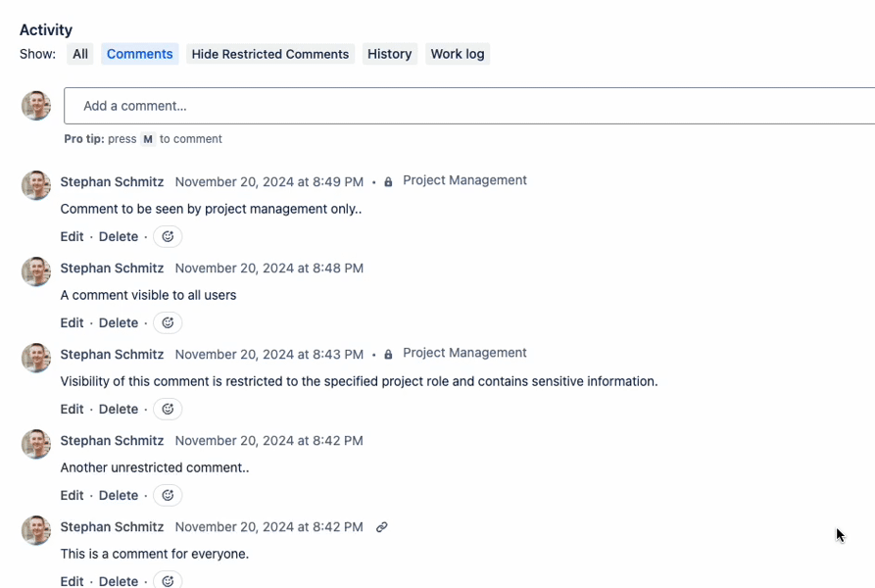Open the Work log tab
This screenshot has width=875, height=588.
tap(457, 54)
